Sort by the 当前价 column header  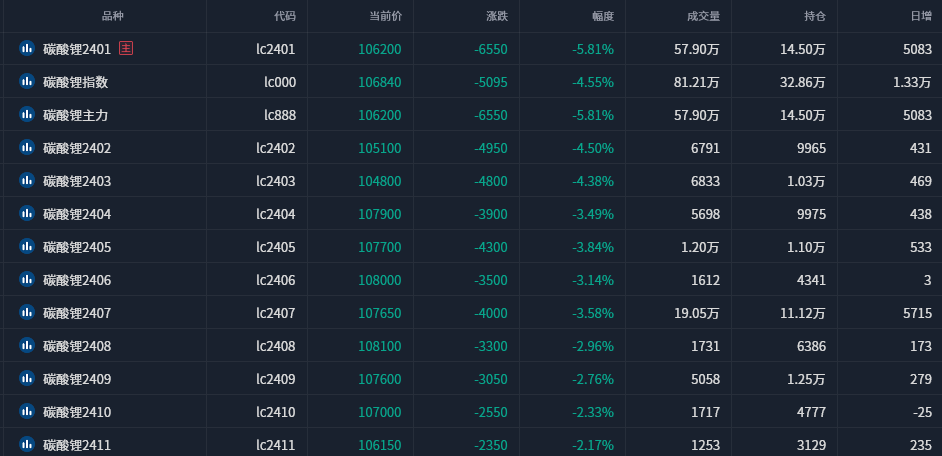coord(385,16)
